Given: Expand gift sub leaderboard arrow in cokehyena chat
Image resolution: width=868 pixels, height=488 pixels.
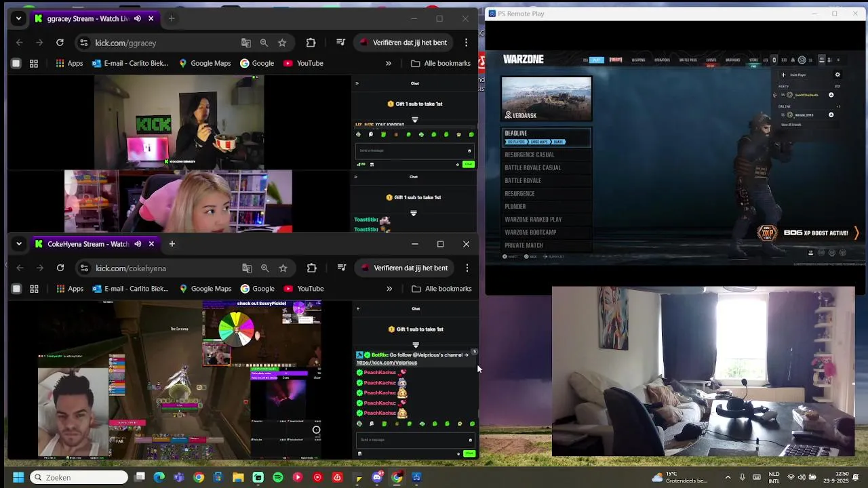Looking at the screenshot, I should [416, 344].
